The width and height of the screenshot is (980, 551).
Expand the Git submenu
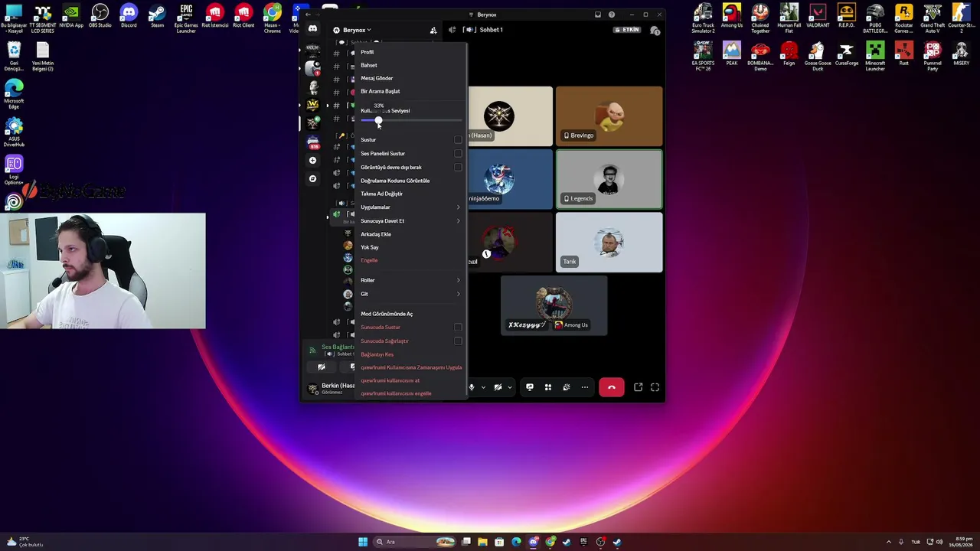410,294
